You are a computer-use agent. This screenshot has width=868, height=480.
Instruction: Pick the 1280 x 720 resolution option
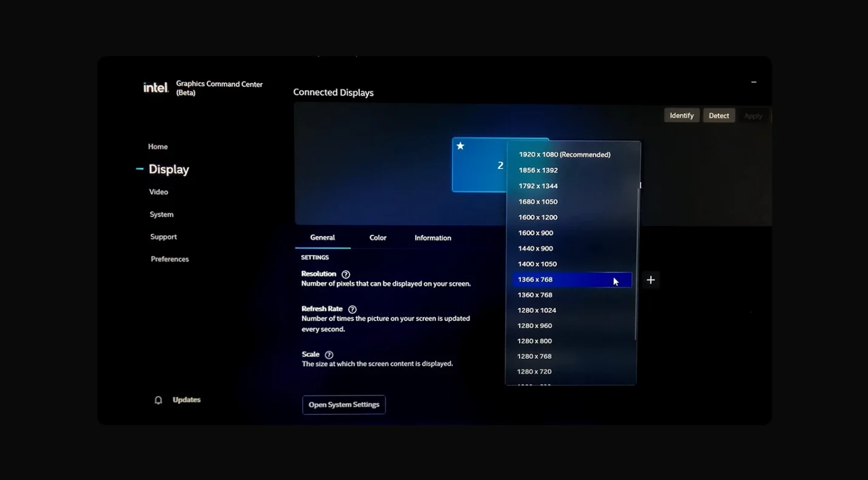[534, 372]
